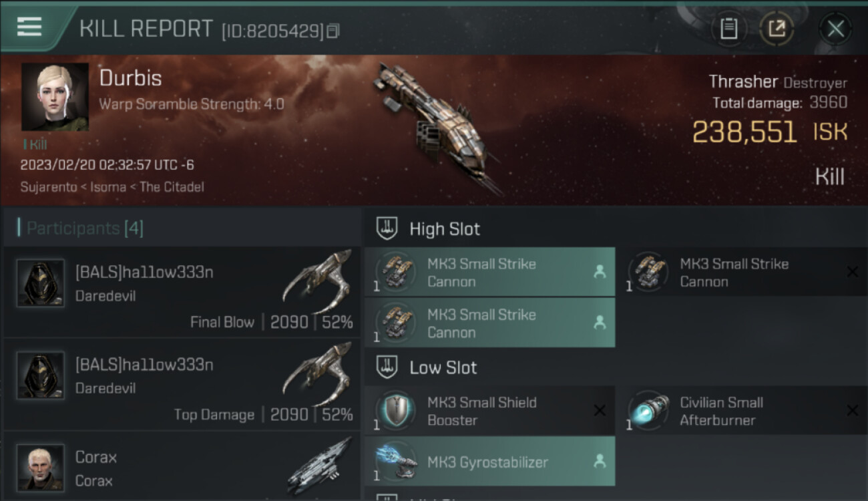Select the Participants tab header
Screen dimensions: 868x501
point(85,228)
